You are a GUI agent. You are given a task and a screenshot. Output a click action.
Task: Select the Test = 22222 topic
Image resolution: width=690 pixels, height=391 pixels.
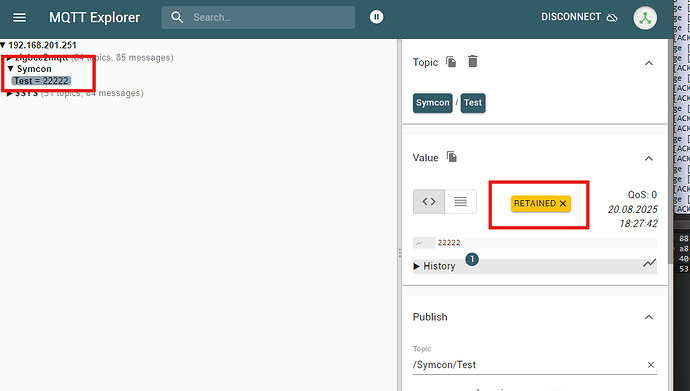coord(41,81)
